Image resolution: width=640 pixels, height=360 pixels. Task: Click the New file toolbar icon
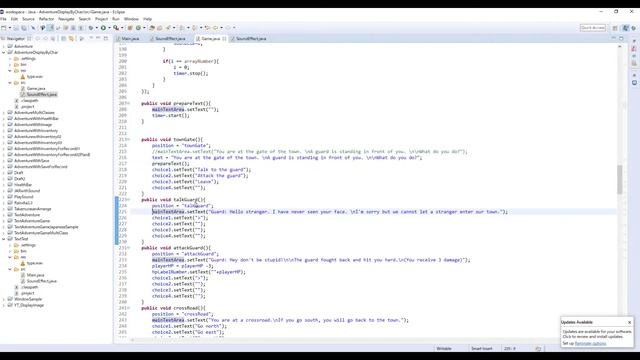point(4,28)
